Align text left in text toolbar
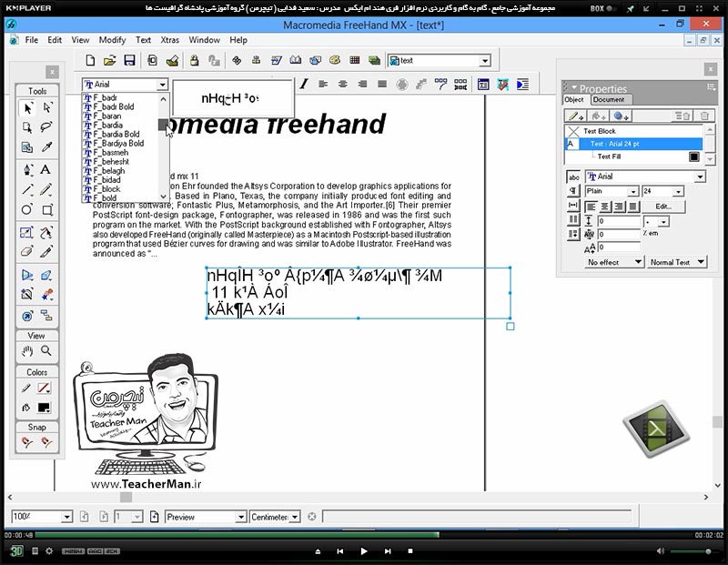 point(323,84)
